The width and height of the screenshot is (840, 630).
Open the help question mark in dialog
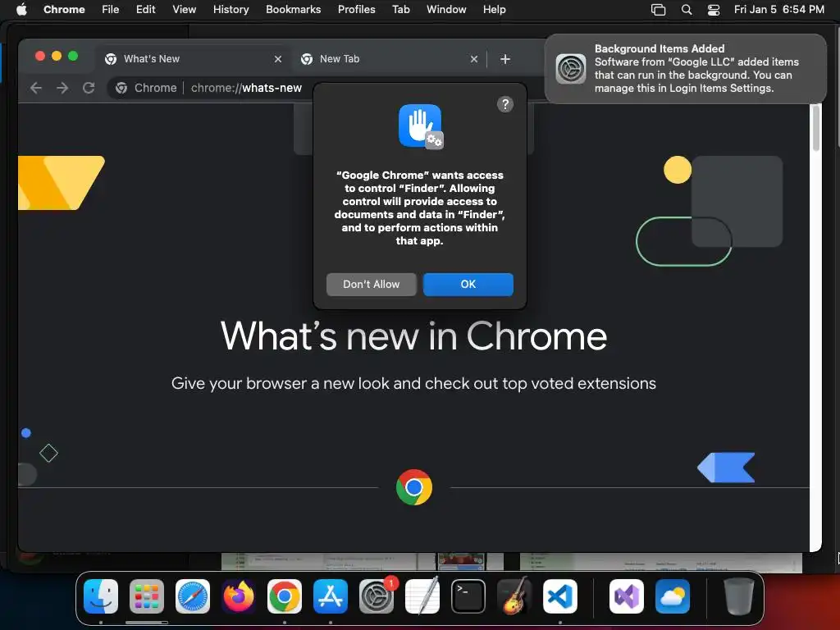504,104
